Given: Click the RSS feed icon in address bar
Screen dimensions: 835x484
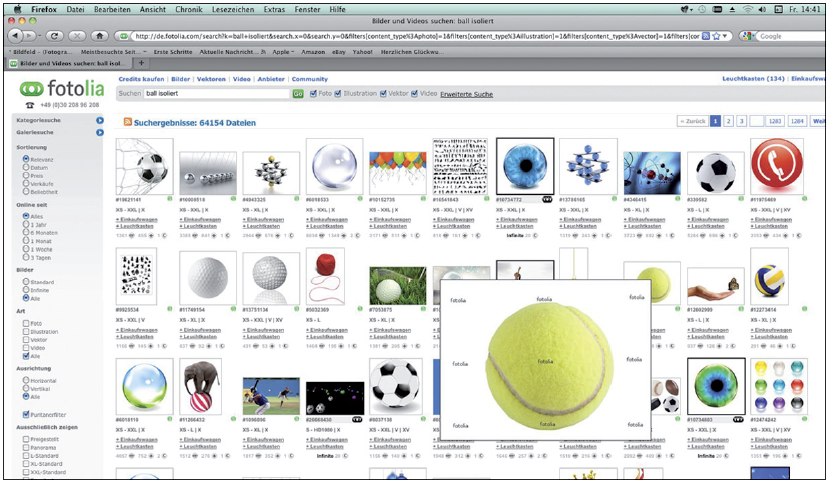Looking at the screenshot, I should [x=706, y=36].
